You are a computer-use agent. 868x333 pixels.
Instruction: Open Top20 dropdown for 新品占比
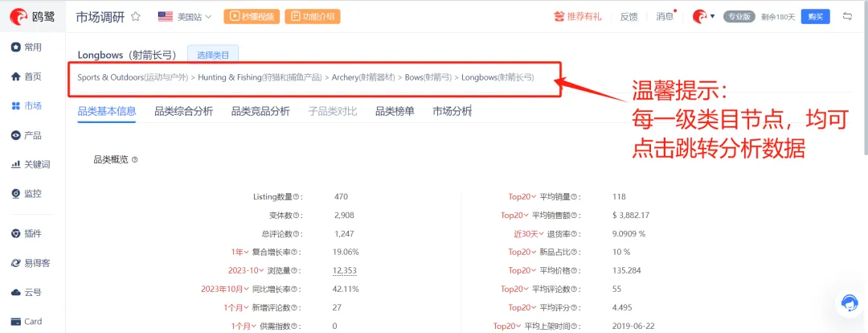(x=522, y=252)
